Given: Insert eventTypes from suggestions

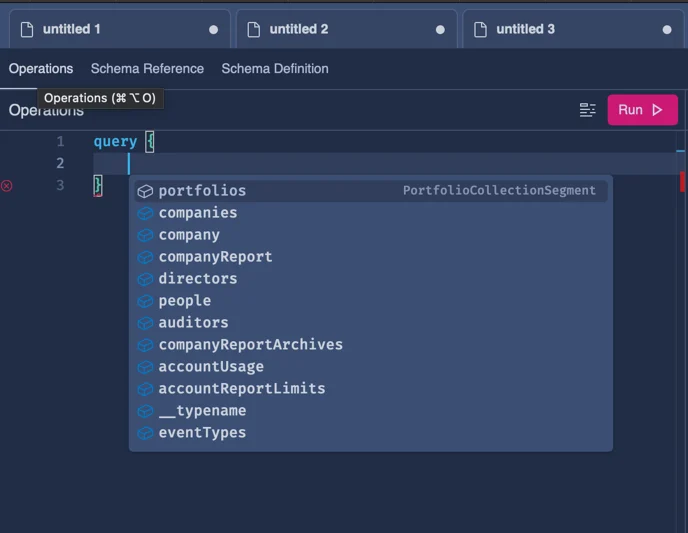Looking at the screenshot, I should (371, 433).
